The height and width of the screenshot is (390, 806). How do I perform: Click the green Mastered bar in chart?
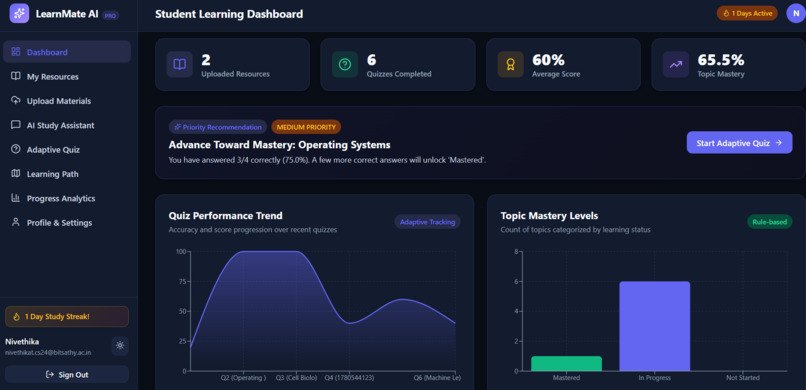(x=566, y=363)
